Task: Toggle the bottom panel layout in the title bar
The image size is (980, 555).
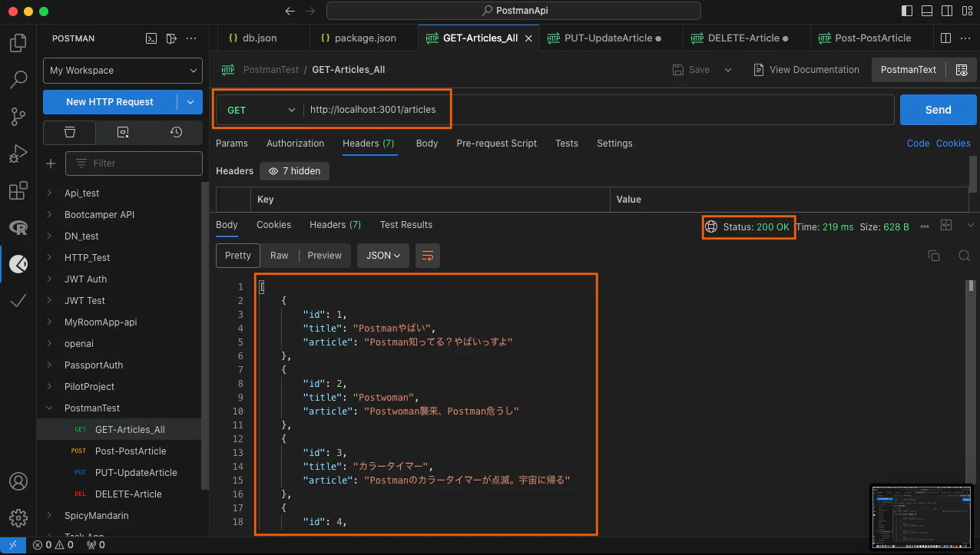Action: pyautogui.click(x=928, y=11)
